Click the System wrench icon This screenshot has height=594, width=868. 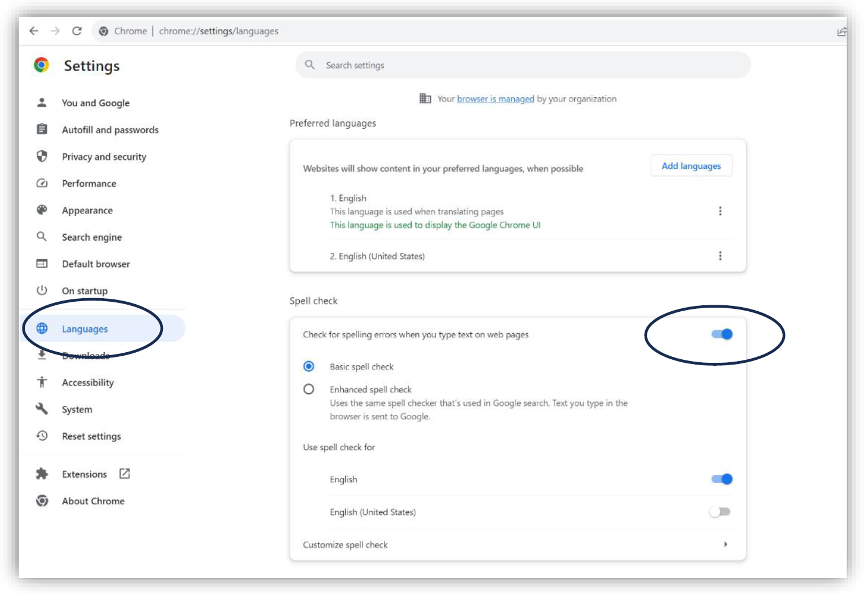(42, 408)
